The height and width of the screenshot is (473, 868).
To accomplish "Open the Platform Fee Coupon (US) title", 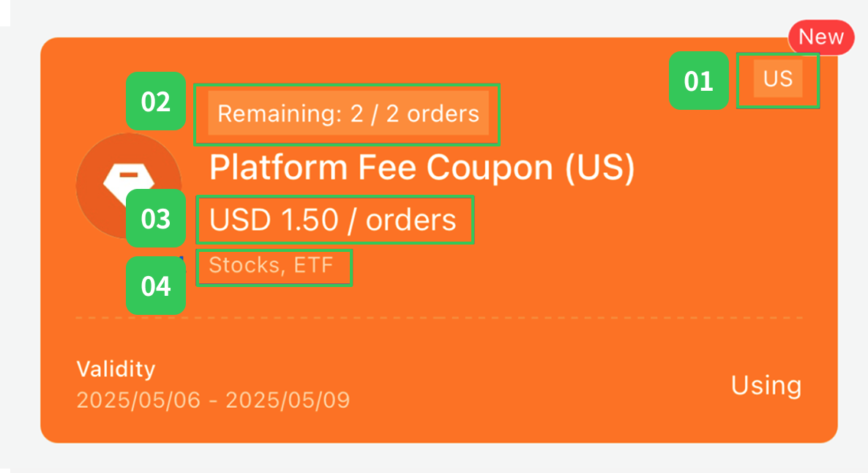I will click(x=422, y=168).
